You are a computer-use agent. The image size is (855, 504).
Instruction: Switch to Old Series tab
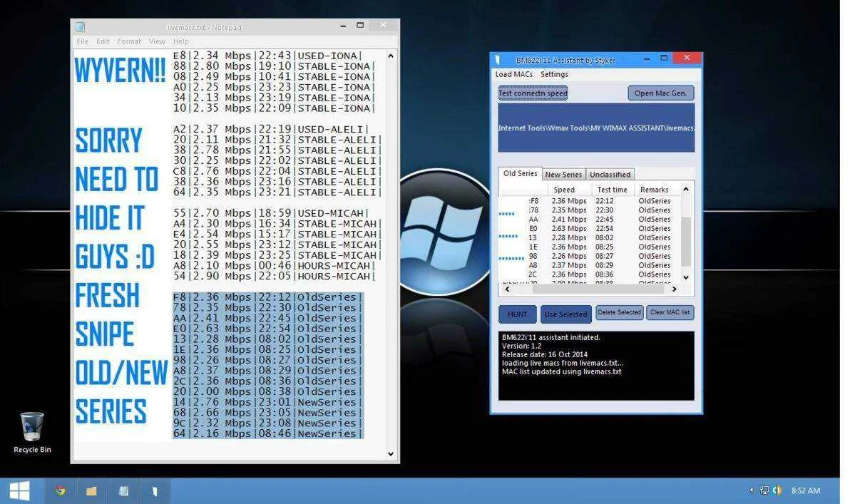point(520,173)
